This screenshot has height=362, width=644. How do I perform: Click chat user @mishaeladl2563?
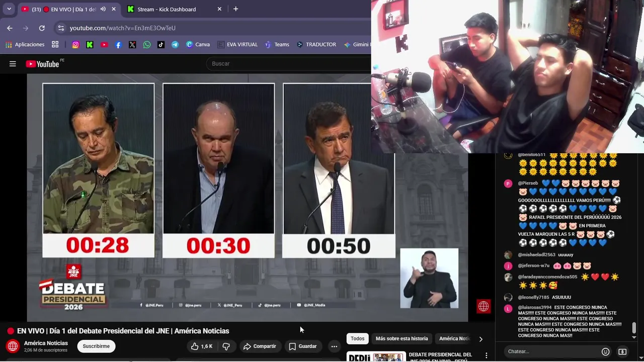536,254
